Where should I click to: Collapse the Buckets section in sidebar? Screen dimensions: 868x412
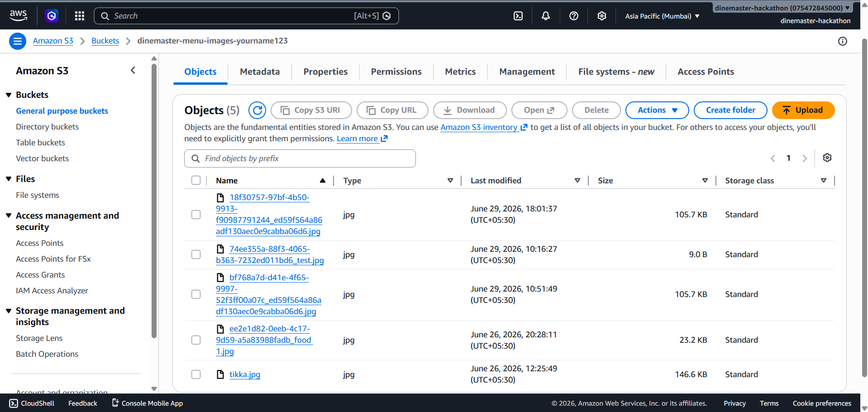click(9, 95)
